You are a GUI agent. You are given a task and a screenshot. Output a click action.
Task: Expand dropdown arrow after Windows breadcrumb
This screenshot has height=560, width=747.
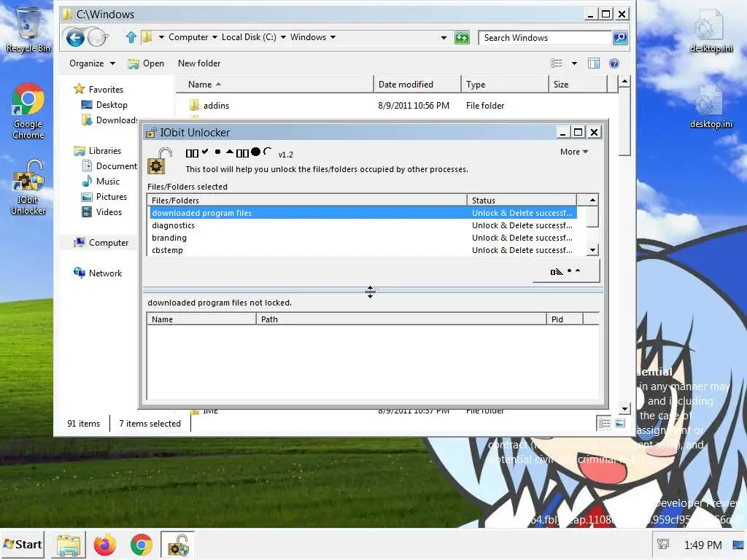pos(333,37)
